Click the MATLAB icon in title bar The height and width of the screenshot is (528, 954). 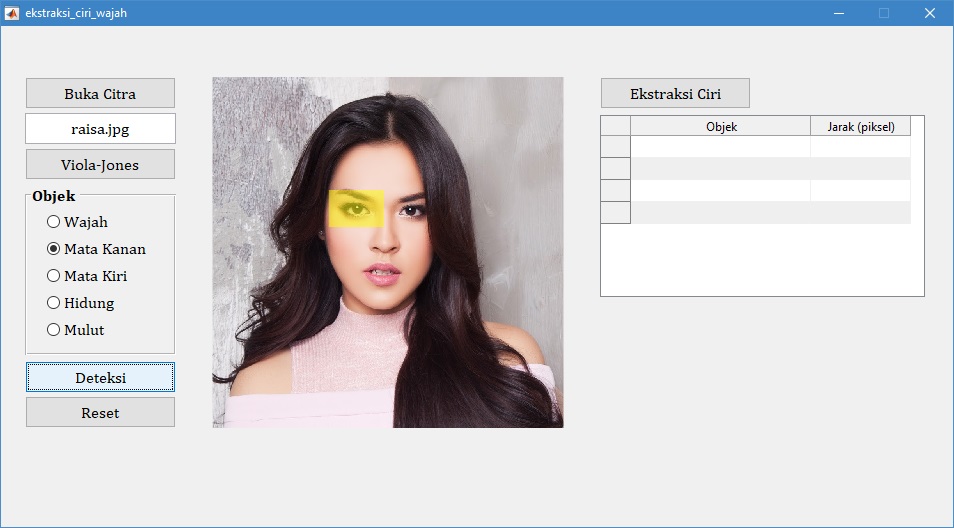point(12,13)
